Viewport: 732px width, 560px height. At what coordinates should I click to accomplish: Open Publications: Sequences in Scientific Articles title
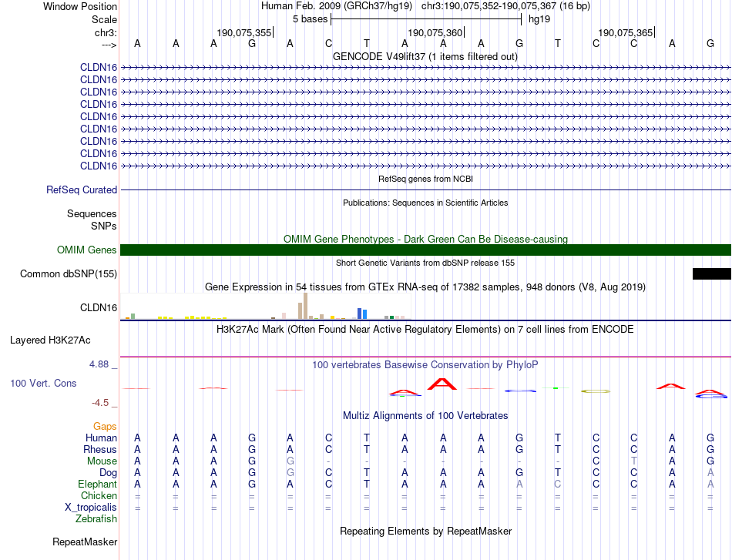click(x=425, y=203)
